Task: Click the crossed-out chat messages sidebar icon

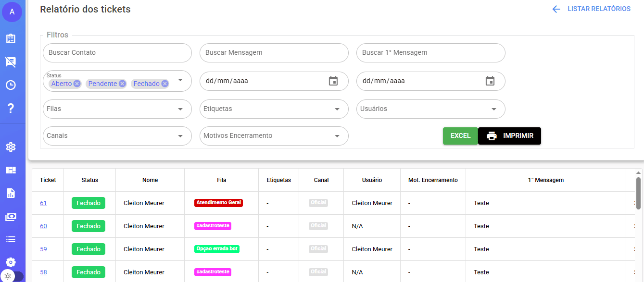Action: [x=11, y=62]
